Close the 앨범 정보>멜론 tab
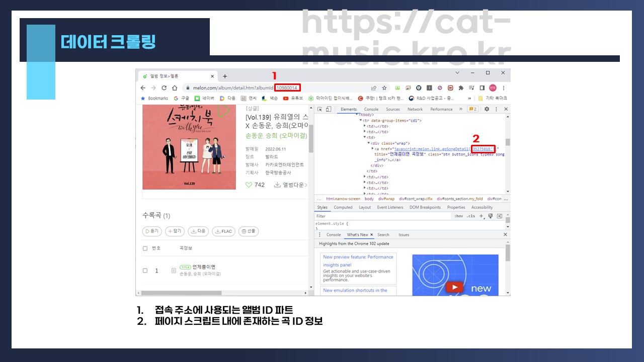 pyautogui.click(x=212, y=76)
